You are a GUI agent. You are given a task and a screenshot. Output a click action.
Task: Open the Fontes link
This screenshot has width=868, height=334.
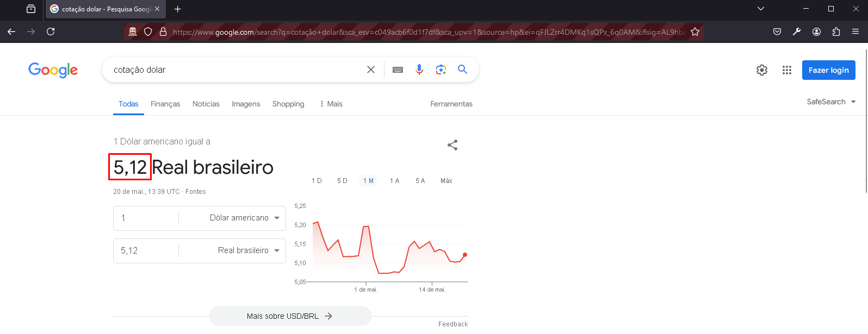click(196, 192)
